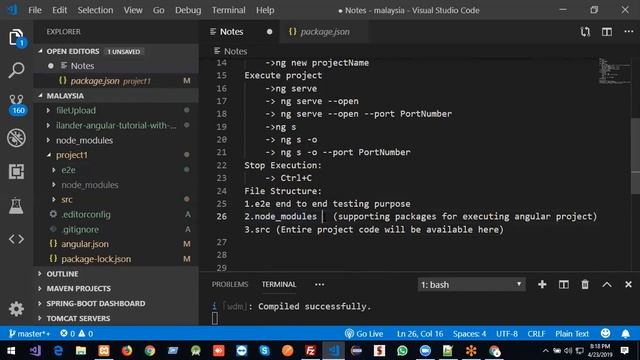Open the View menu
Screen dimensions: 640x360
133,10
